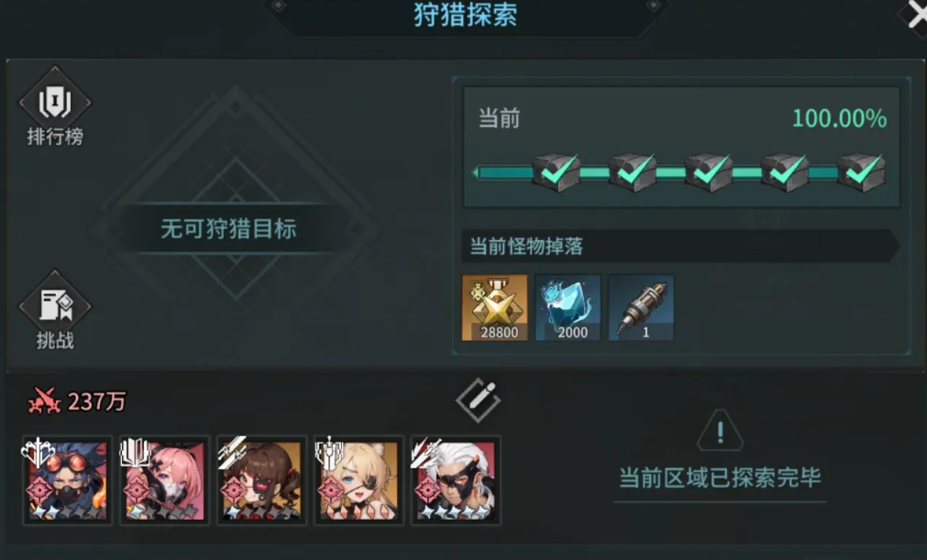This screenshot has width=927, height=560.
Task: Select the blue crystal drop item 2000
Action: 568,307
